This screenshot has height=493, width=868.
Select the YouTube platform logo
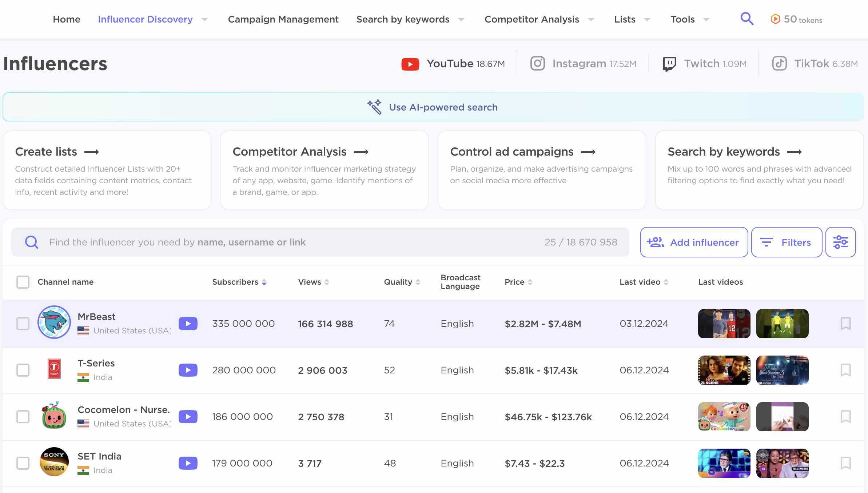tap(410, 64)
